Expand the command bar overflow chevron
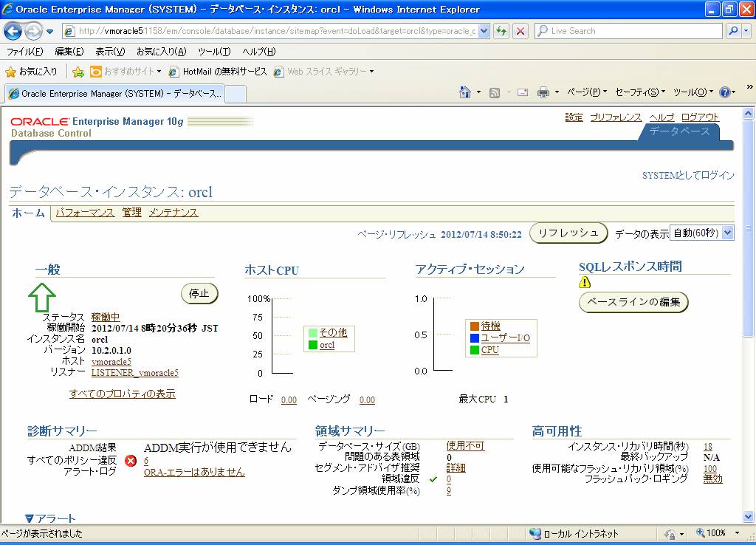Viewport: 756px width, 545px height. (x=750, y=87)
